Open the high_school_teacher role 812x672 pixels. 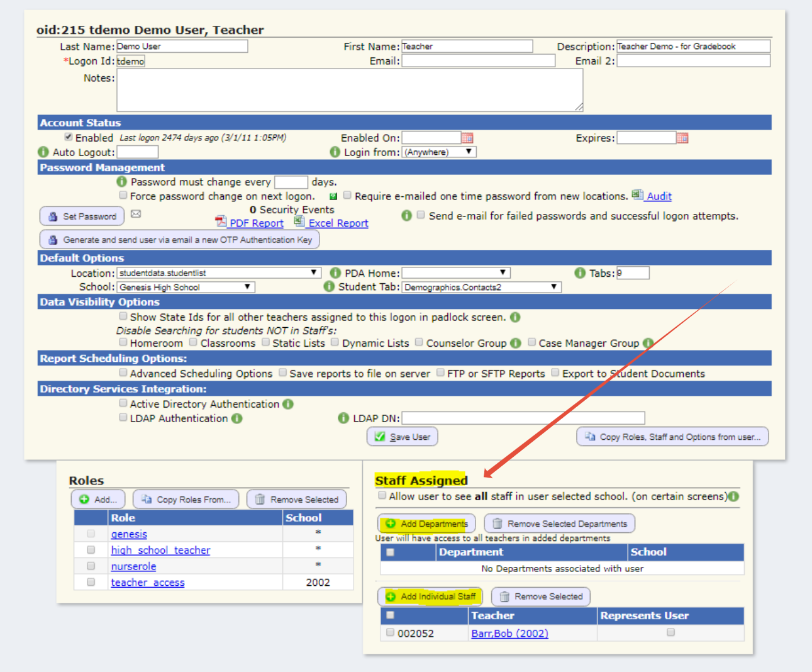(160, 549)
